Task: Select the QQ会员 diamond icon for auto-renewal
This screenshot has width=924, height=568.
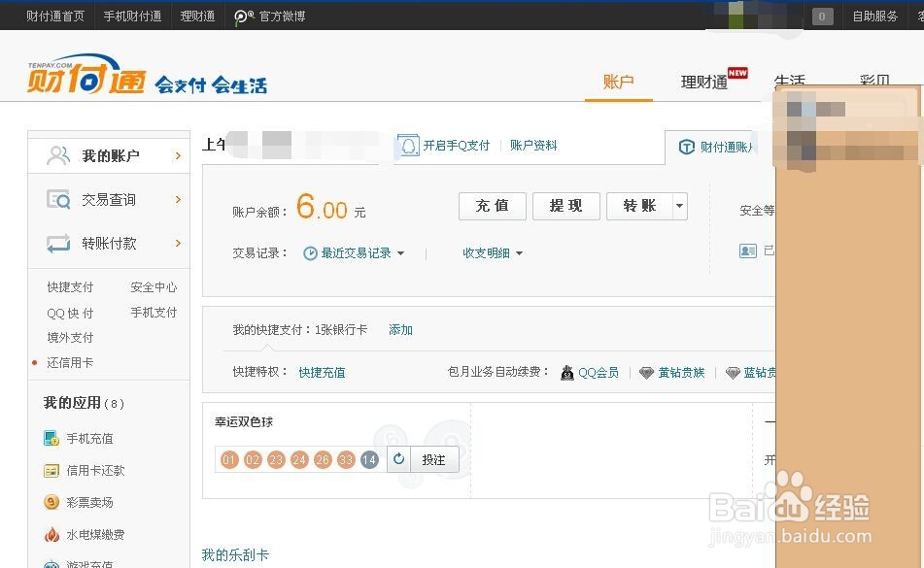Action: click(566, 372)
